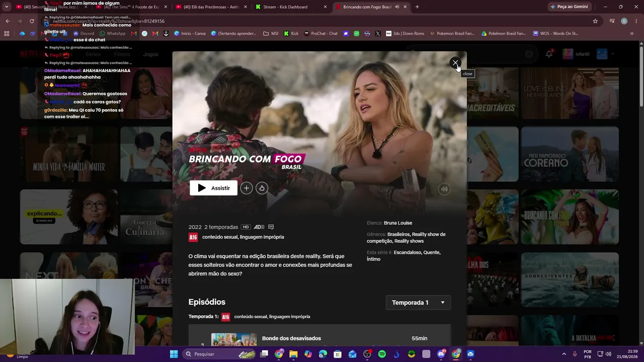Mute the Brincando com Fogo tab audio

click(397, 7)
